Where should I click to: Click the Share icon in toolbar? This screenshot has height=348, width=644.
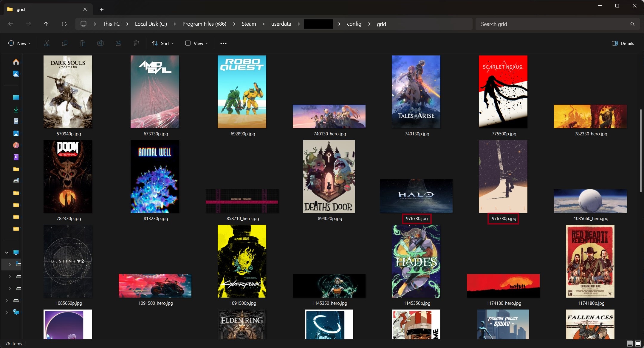pos(118,43)
